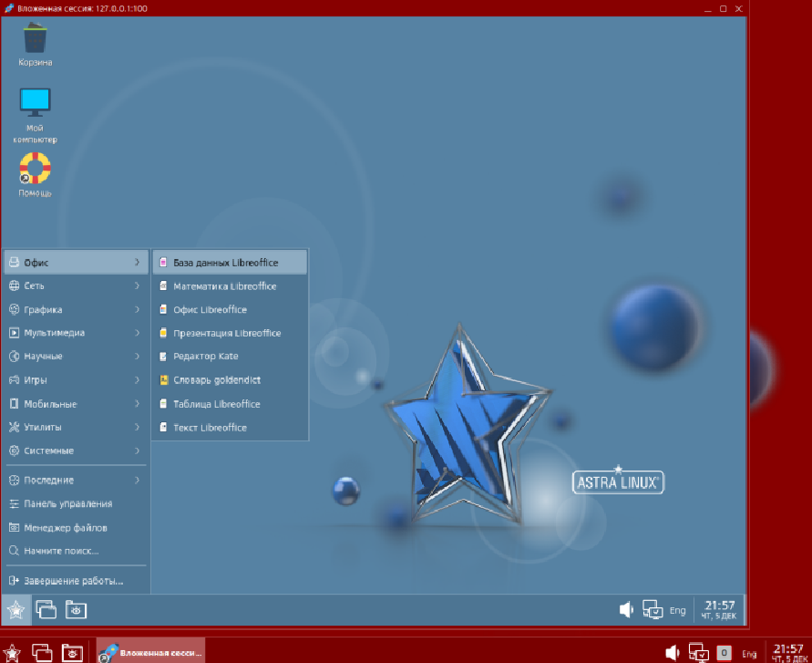Open Панель управления from start menu
The height and width of the screenshot is (663, 812).
point(77,503)
